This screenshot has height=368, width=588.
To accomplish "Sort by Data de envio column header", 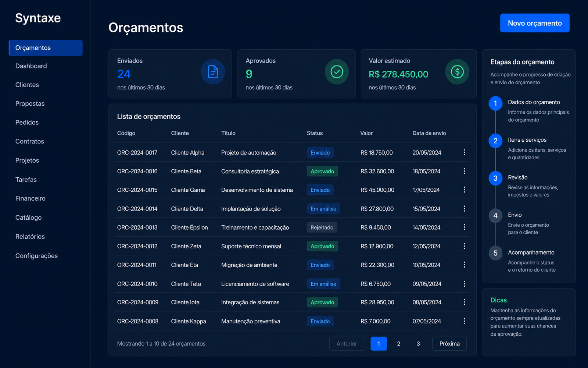I will (429, 133).
